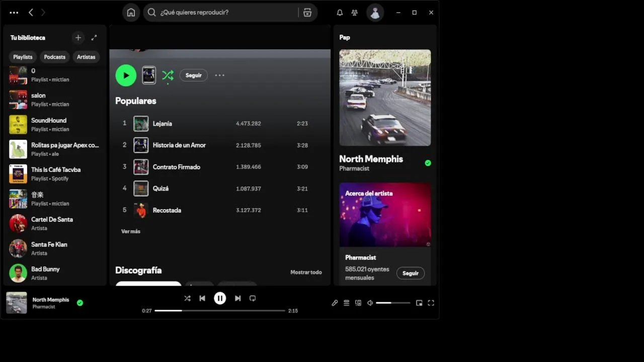This screenshot has width=644, height=362.
Task: Play the artist with green play button
Action: pyautogui.click(x=126, y=75)
